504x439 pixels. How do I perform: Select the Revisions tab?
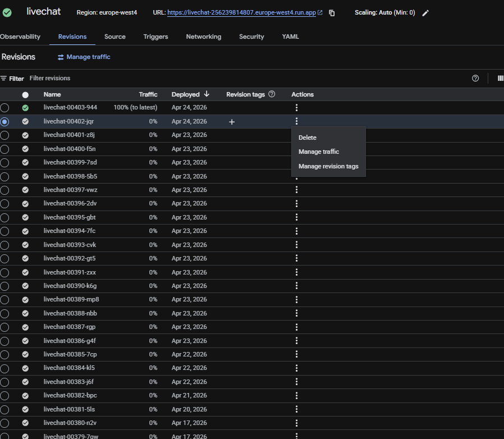tap(72, 36)
